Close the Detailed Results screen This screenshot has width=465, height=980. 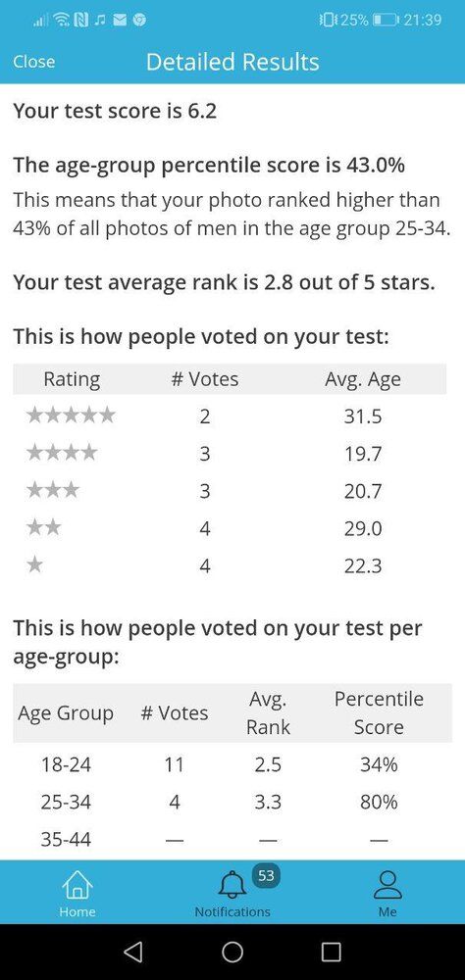[33, 61]
